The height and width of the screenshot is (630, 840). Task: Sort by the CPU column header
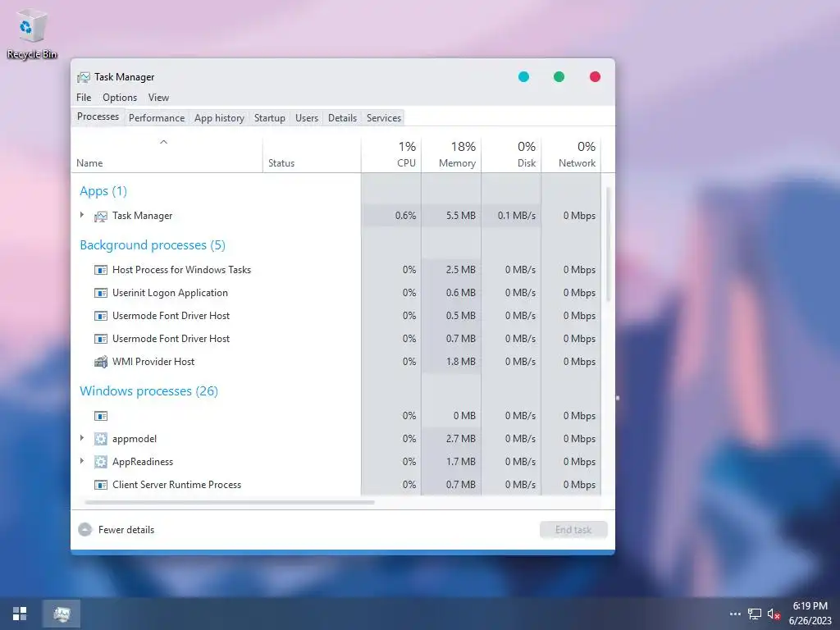coord(391,154)
